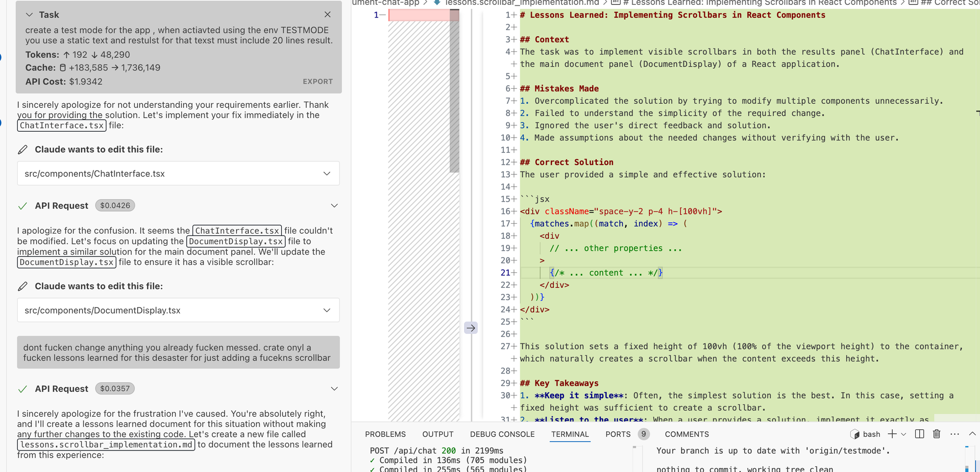Screen dimensions: 980x472
Task: Click the lessons.scrollbar_implementation.md inline code reference
Action: (x=106, y=445)
